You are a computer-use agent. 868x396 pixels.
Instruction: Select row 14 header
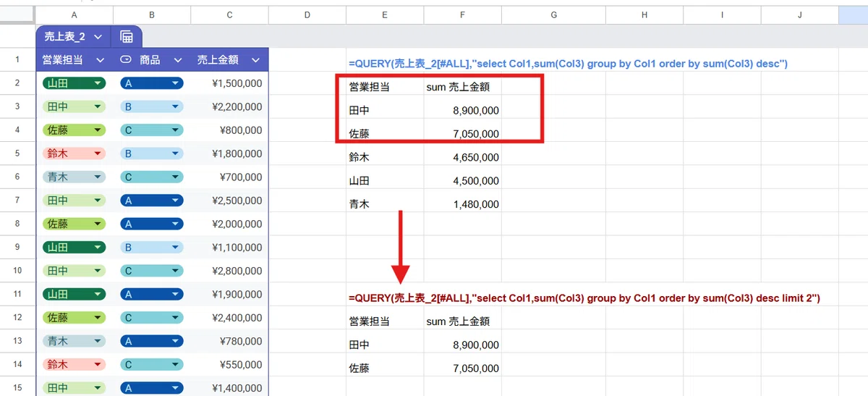[x=17, y=364]
